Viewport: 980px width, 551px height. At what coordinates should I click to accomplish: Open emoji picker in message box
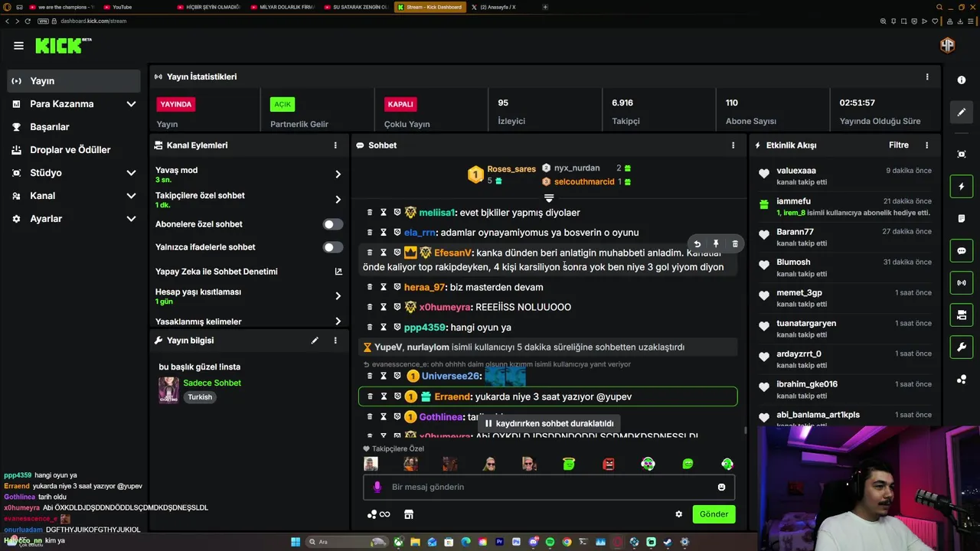tap(721, 487)
